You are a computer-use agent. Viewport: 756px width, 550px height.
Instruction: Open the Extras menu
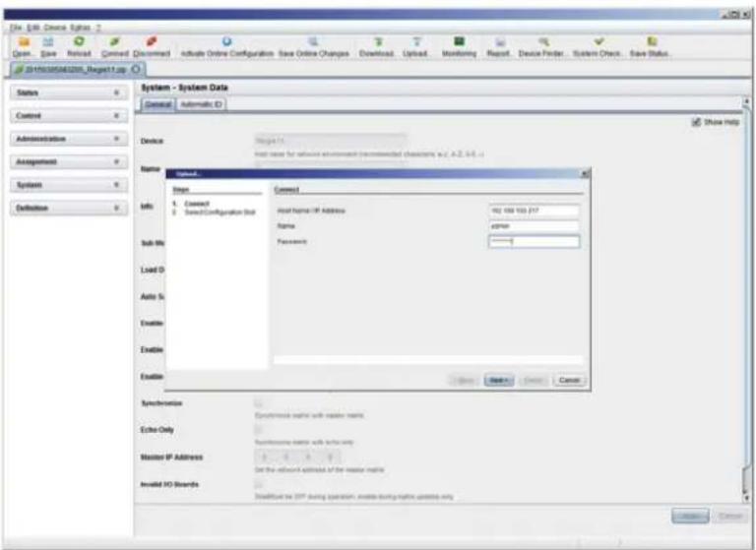point(80,28)
